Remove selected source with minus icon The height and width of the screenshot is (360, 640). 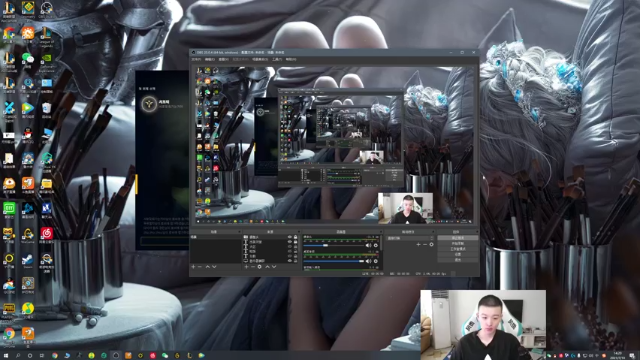pyautogui.click(x=253, y=267)
